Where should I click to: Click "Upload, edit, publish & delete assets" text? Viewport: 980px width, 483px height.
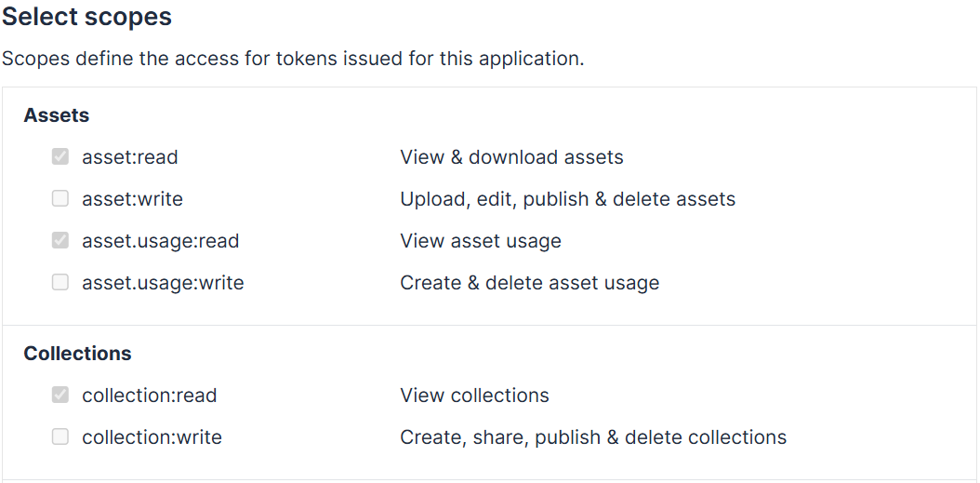pyautogui.click(x=567, y=199)
